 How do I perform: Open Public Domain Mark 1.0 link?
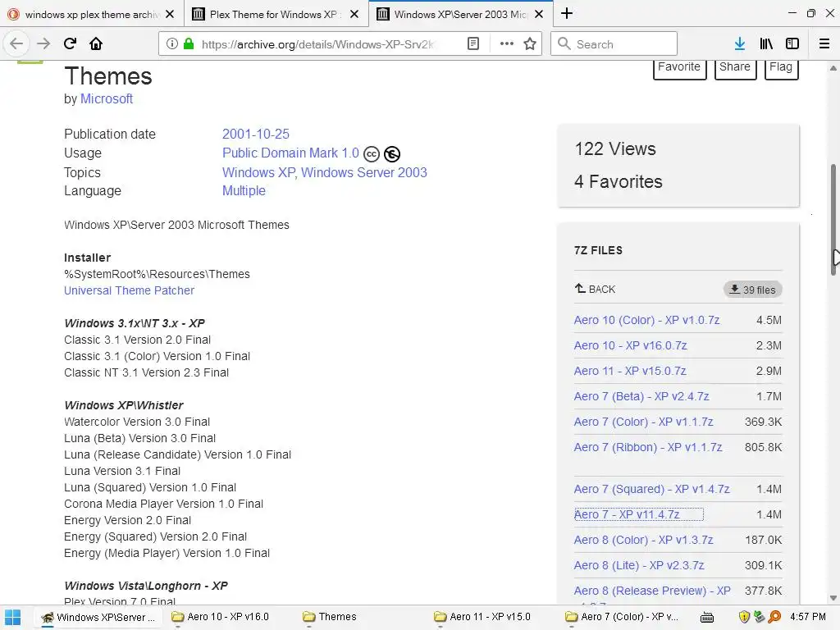(290, 153)
